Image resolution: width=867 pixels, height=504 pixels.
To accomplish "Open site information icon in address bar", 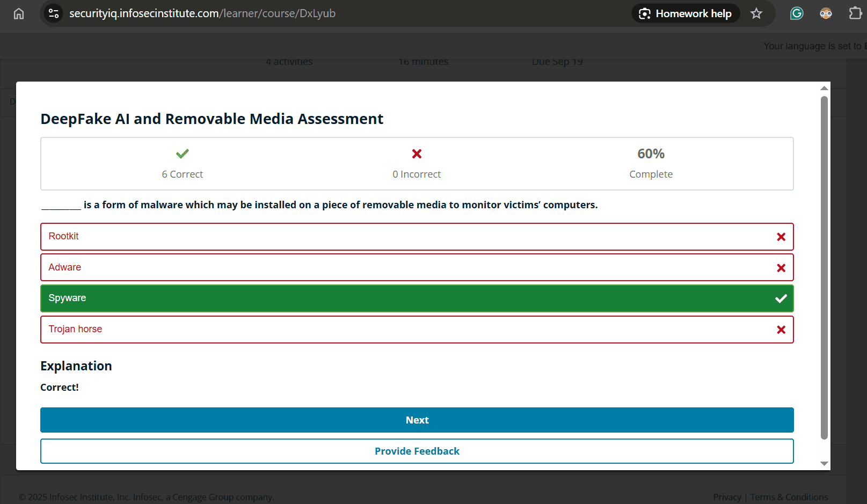I will coord(54,13).
